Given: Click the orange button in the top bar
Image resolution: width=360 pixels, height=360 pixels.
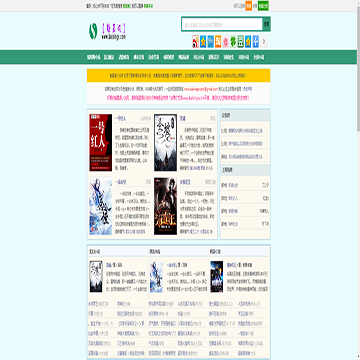Looking at the screenshot, I should 249,6.
